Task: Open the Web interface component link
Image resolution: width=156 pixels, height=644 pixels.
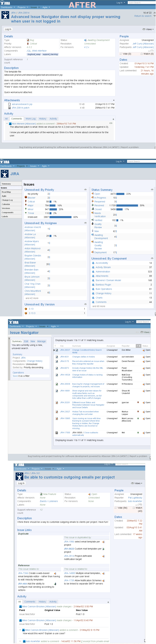Action: (x=39, y=51)
